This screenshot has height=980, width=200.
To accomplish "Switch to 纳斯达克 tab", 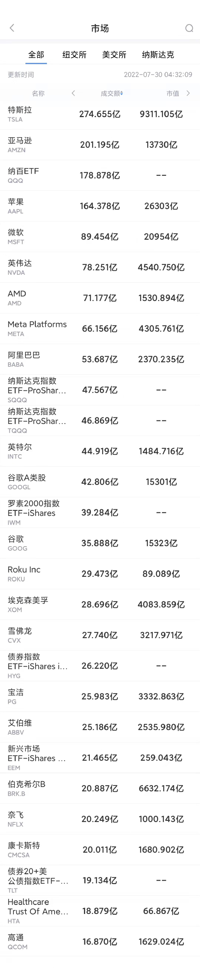I will (158, 55).
